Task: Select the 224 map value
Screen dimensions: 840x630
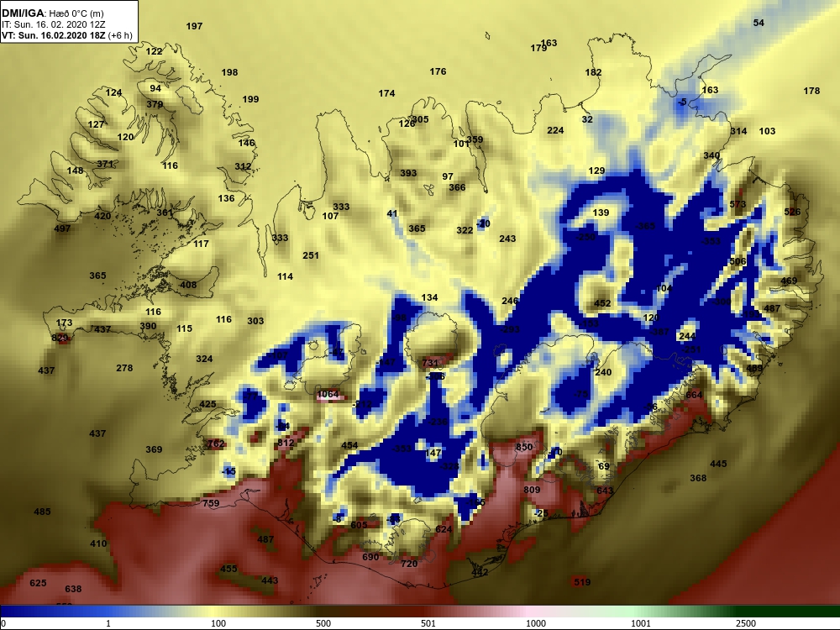Action: (555, 130)
